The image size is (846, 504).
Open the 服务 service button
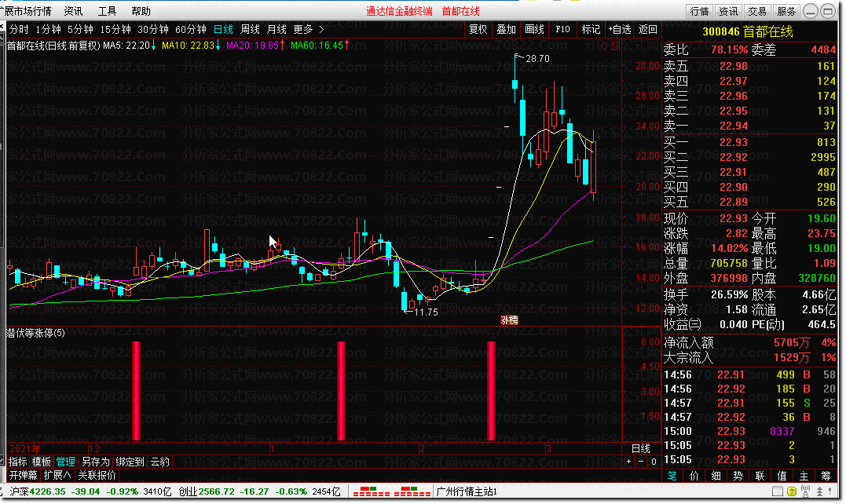[786, 11]
